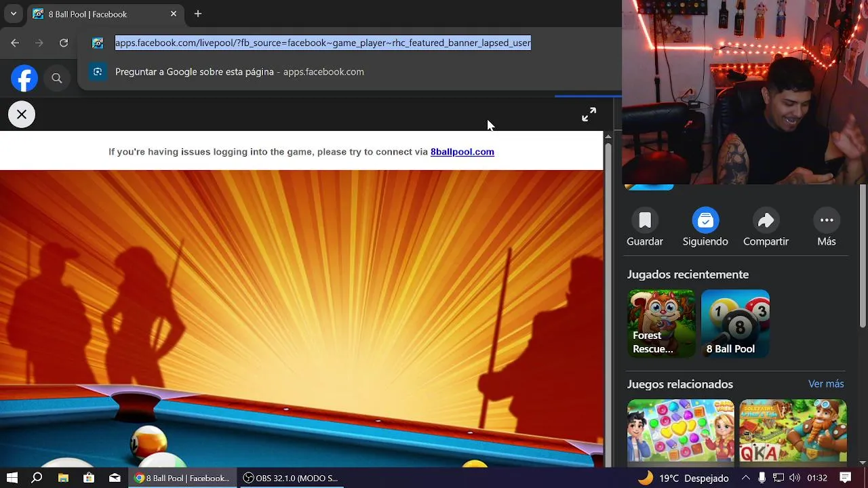Image resolution: width=868 pixels, height=488 pixels.
Task: Open Microsoft Store from the taskbar
Action: [89, 478]
